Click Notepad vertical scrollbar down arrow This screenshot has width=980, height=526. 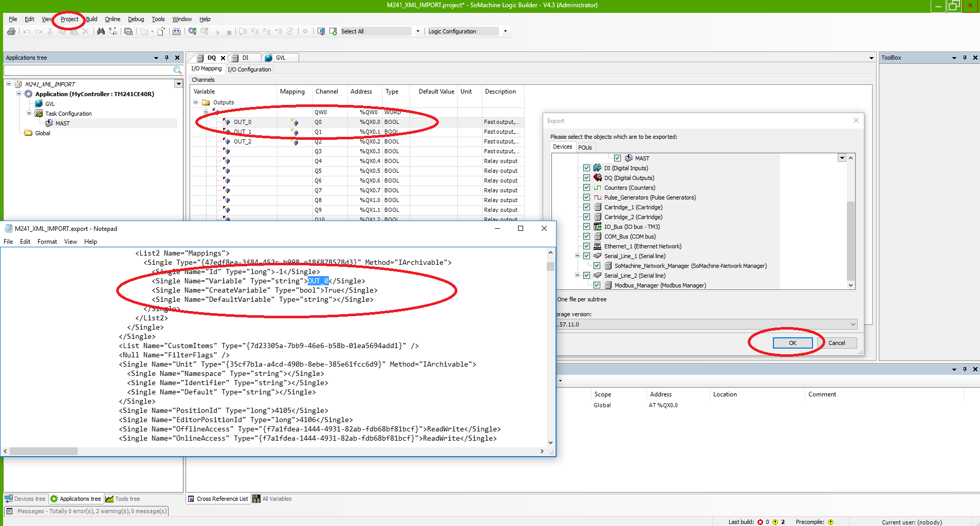[x=550, y=442]
